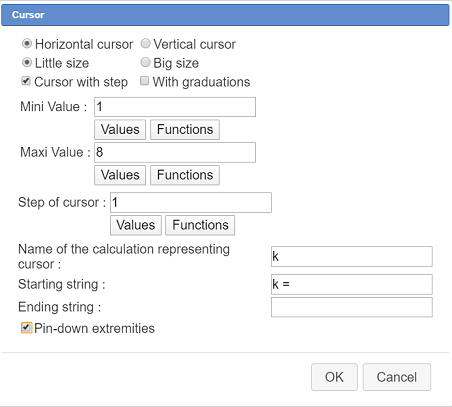The width and height of the screenshot is (452, 407).
Task: Open Functions button under Step of cursor
Action: pyautogui.click(x=200, y=225)
